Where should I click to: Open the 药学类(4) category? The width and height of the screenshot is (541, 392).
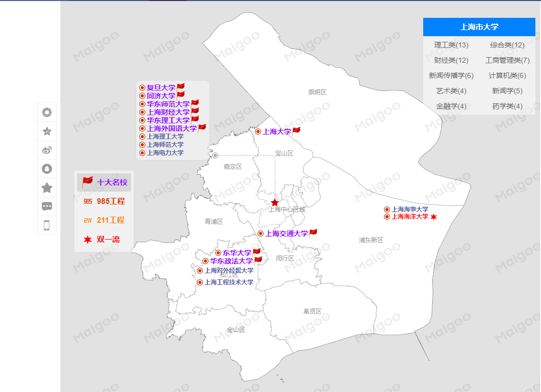click(x=507, y=106)
